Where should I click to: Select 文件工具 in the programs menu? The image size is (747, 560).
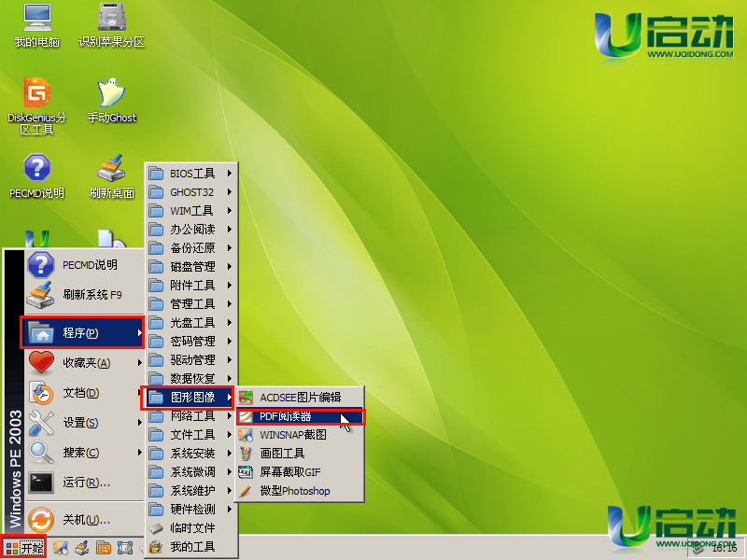[x=191, y=435]
